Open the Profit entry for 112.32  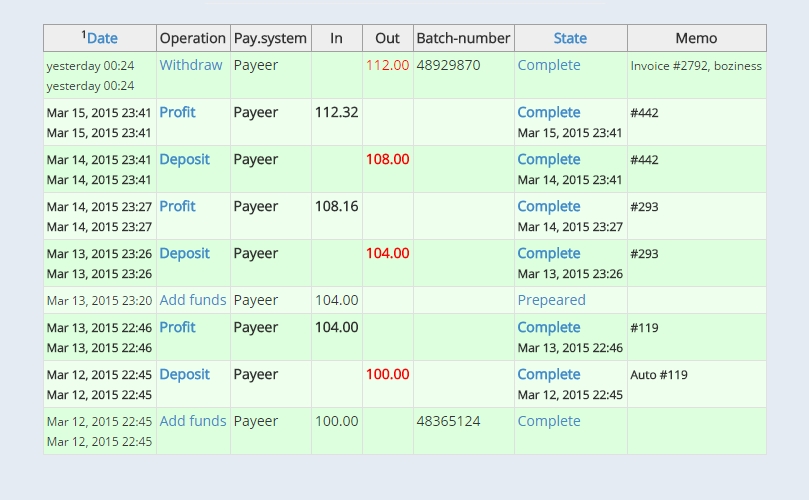tap(177, 112)
